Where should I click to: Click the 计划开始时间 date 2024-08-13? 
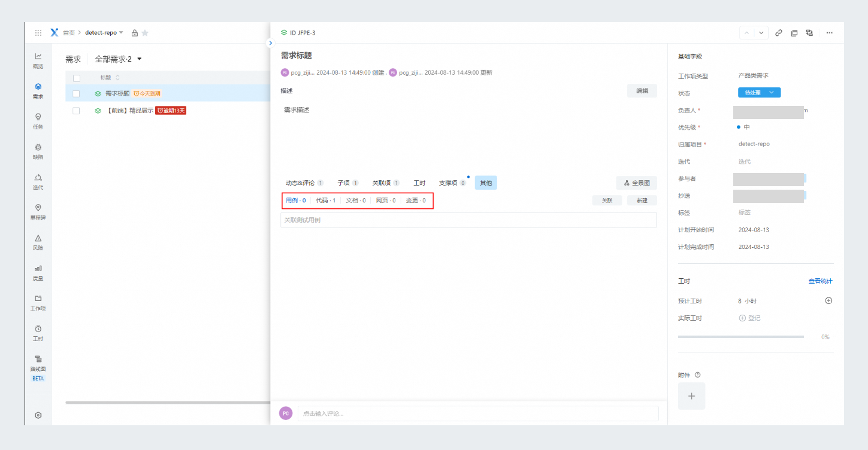click(754, 230)
